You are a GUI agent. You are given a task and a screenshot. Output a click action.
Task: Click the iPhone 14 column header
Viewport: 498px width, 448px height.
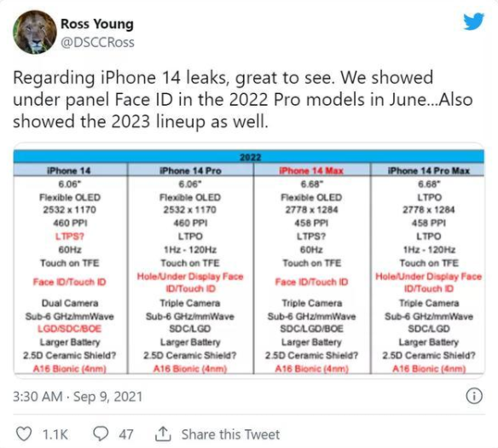click(x=69, y=171)
